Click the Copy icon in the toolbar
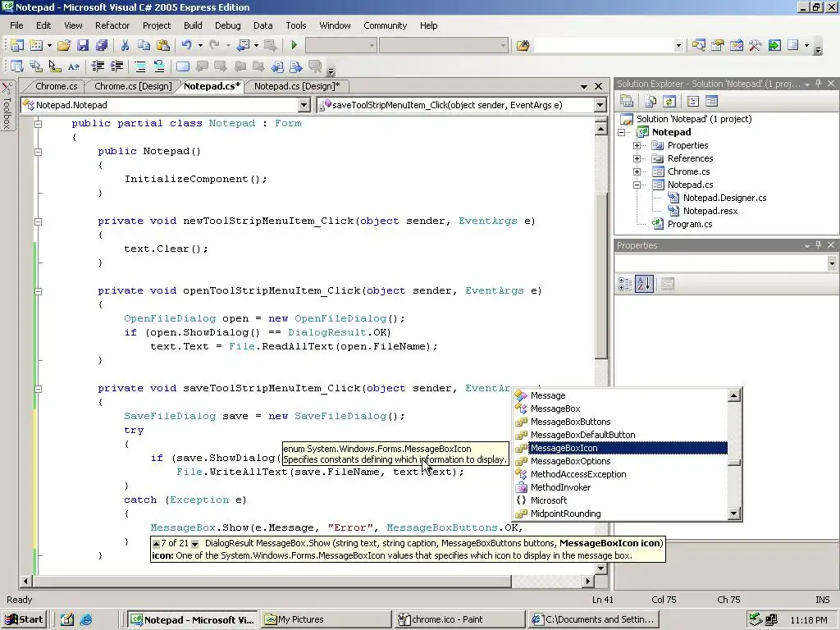The height and width of the screenshot is (630, 840). pos(144,46)
